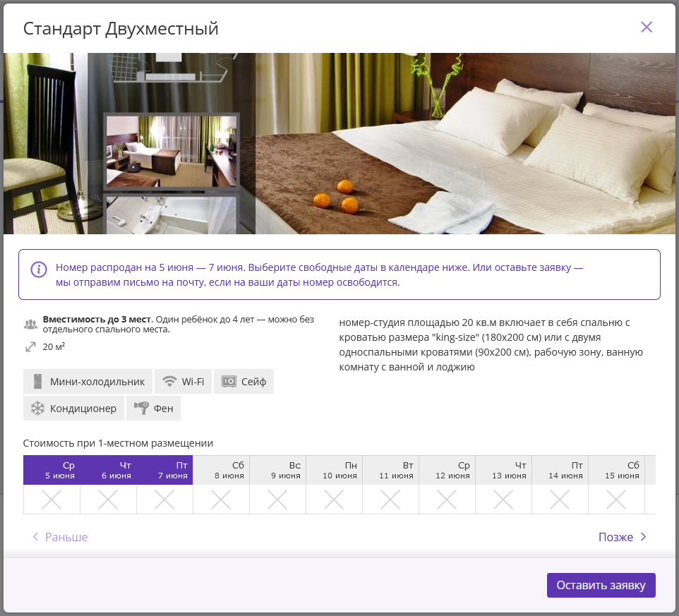Viewport: 679px width, 616px height.
Task: Select the Вс 9 июня date header
Action: [277, 470]
